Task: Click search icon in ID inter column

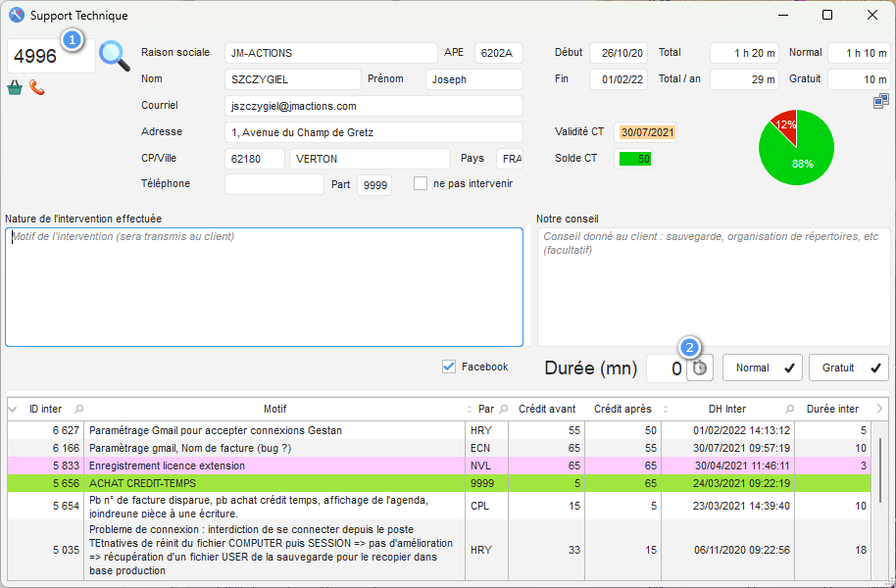Action: (x=79, y=410)
